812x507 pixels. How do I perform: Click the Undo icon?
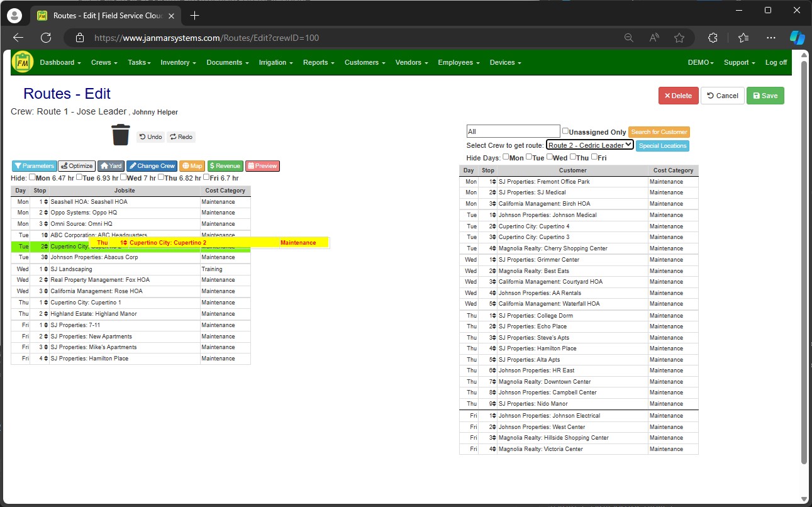[x=150, y=136]
